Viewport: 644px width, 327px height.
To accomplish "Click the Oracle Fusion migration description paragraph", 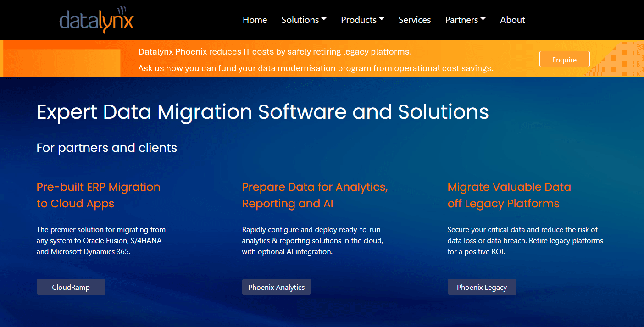I will pyautogui.click(x=101, y=240).
